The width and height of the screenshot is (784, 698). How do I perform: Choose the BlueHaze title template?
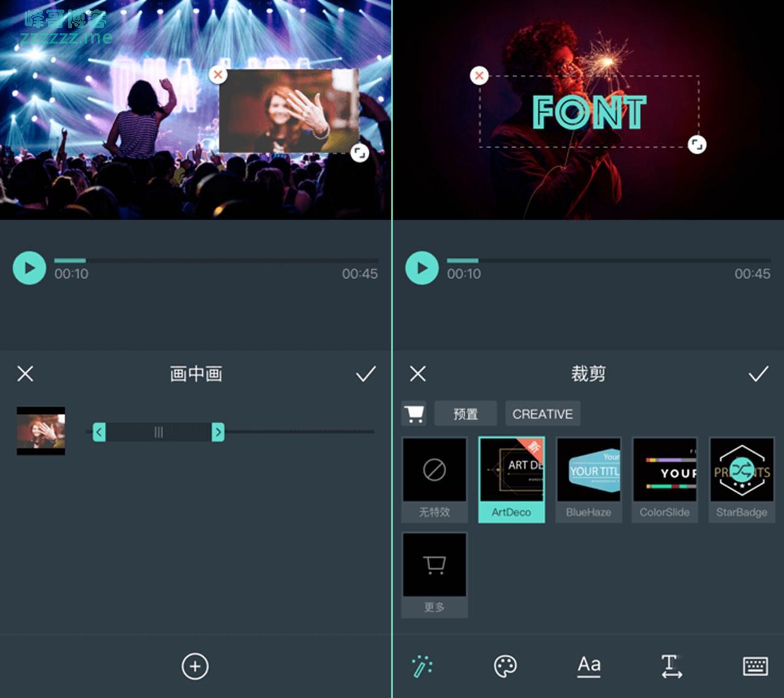588,479
